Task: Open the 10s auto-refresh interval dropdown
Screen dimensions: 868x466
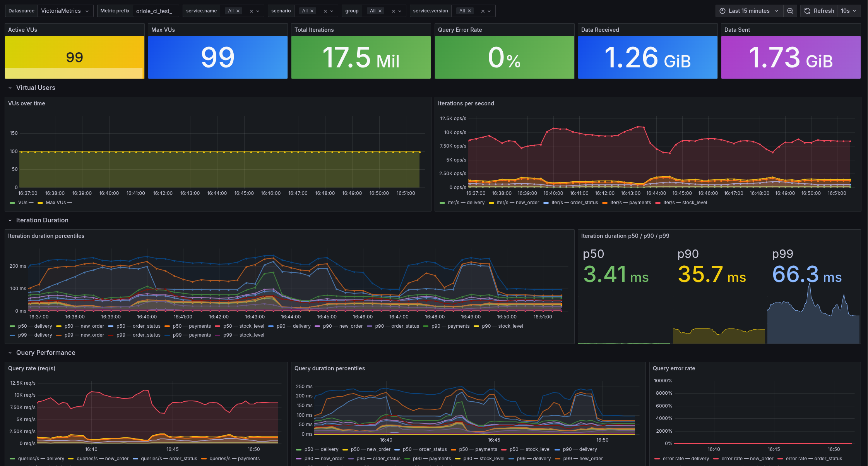Action: tap(849, 10)
